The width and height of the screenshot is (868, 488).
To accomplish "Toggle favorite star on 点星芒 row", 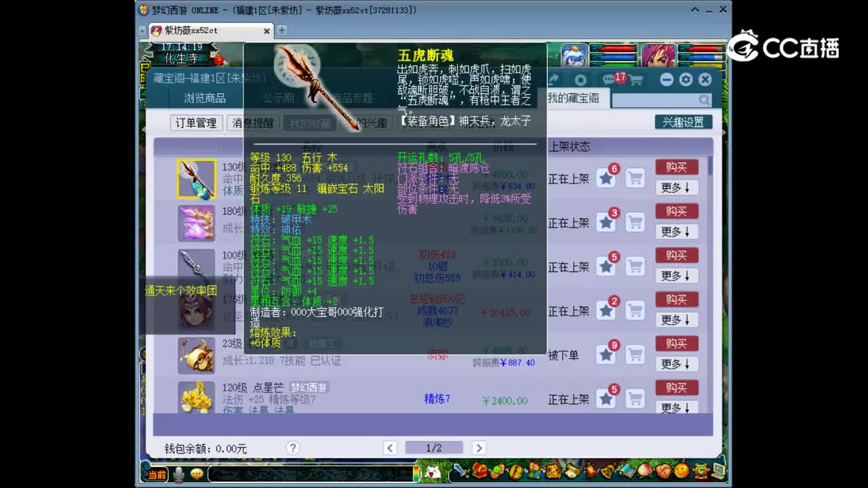I will click(606, 399).
